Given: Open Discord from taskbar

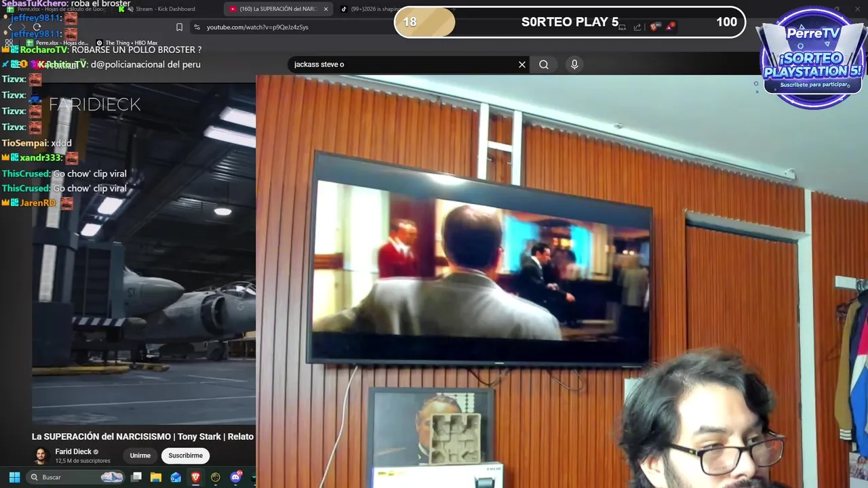Looking at the screenshot, I should pyautogui.click(x=236, y=477).
